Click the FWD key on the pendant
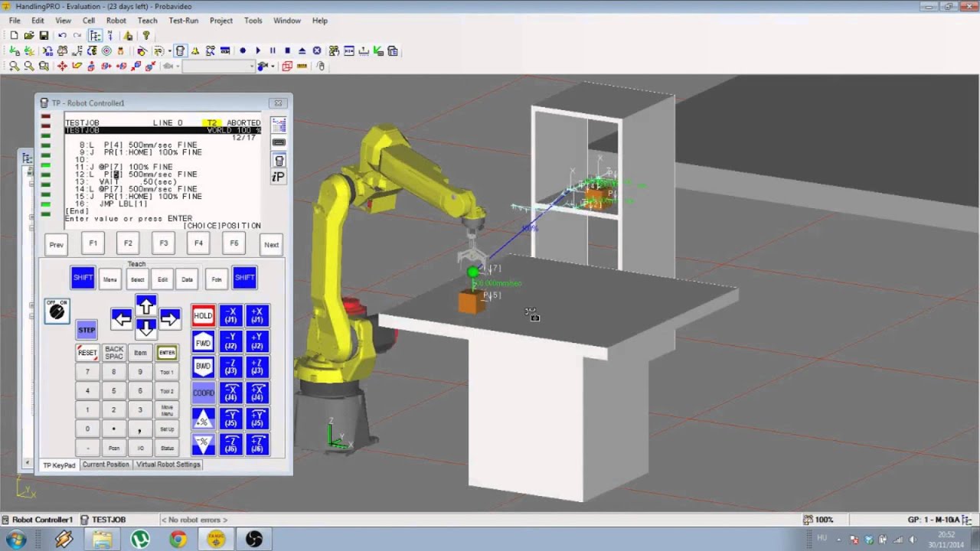Screen dimensions: 980x551 [203, 341]
